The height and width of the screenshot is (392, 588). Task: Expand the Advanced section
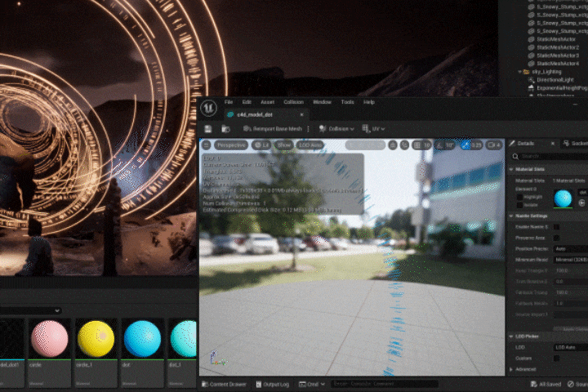point(511,369)
